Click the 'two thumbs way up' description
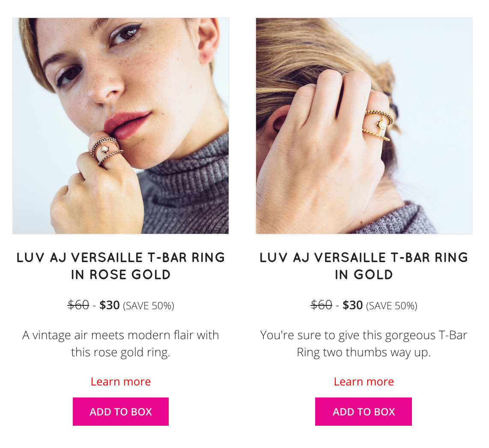 (364, 343)
